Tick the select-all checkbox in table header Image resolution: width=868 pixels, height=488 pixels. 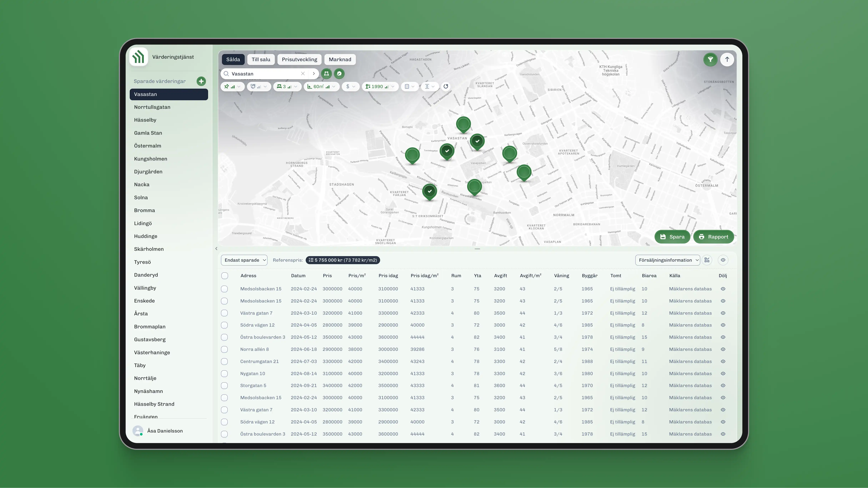pos(225,276)
